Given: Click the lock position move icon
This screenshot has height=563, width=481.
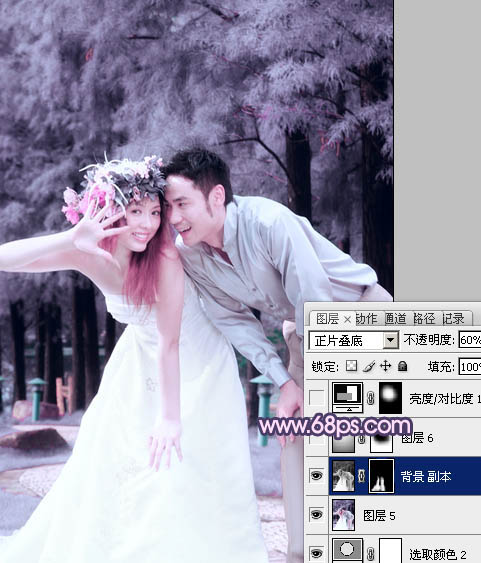Looking at the screenshot, I should click(x=385, y=366).
